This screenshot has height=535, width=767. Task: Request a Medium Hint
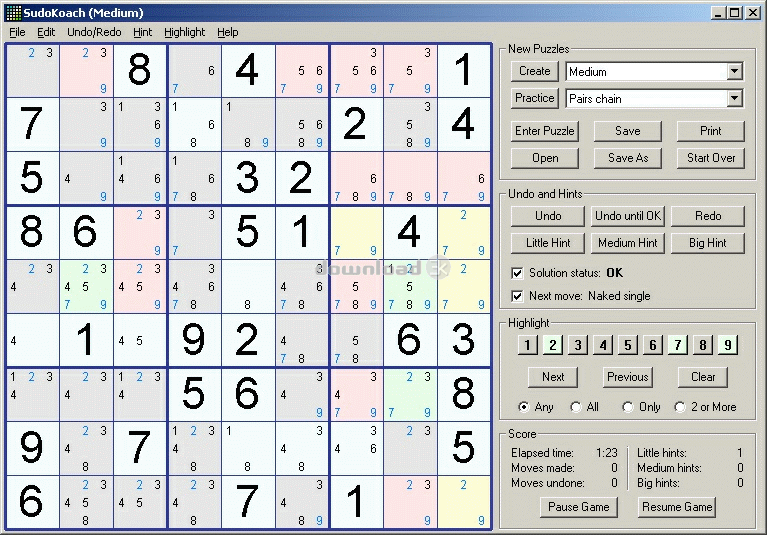click(628, 243)
